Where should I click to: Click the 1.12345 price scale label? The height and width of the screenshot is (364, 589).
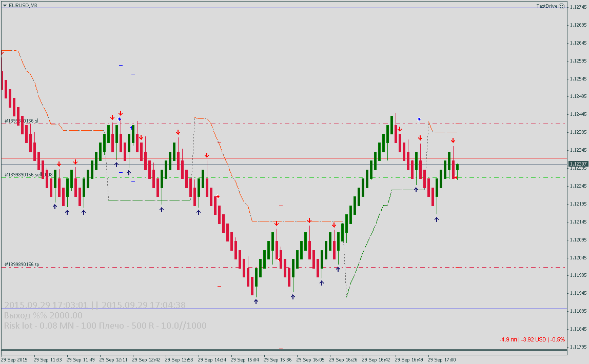pos(579,150)
